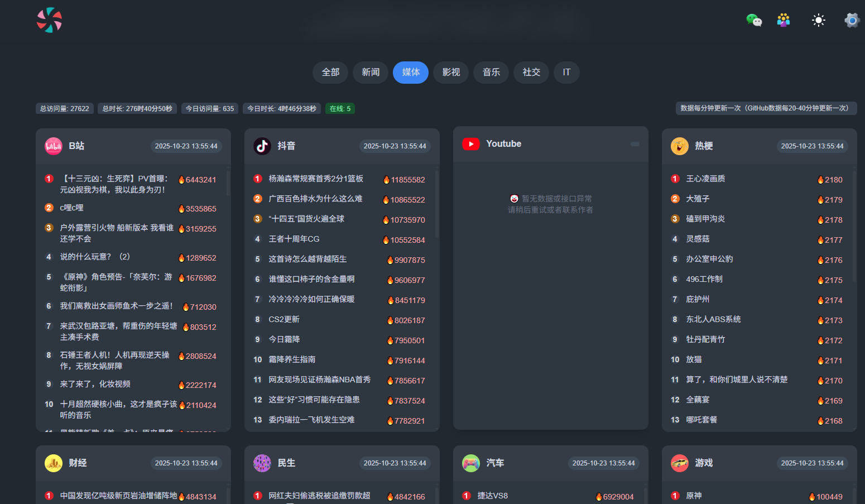Click the 汽车 card icon
The width and height of the screenshot is (865, 504).
pos(471,463)
